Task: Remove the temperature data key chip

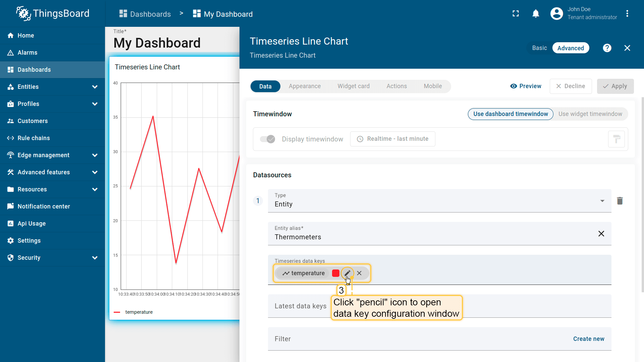Action: 359,273
